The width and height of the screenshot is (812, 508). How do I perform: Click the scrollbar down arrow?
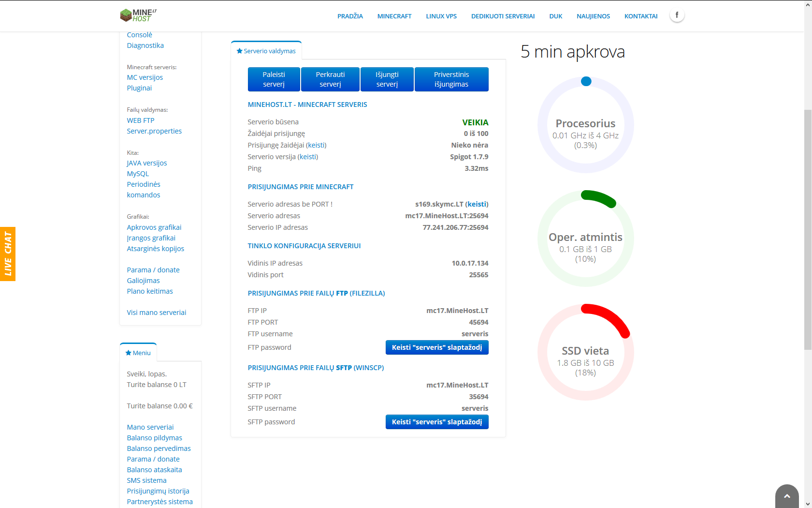(808, 504)
